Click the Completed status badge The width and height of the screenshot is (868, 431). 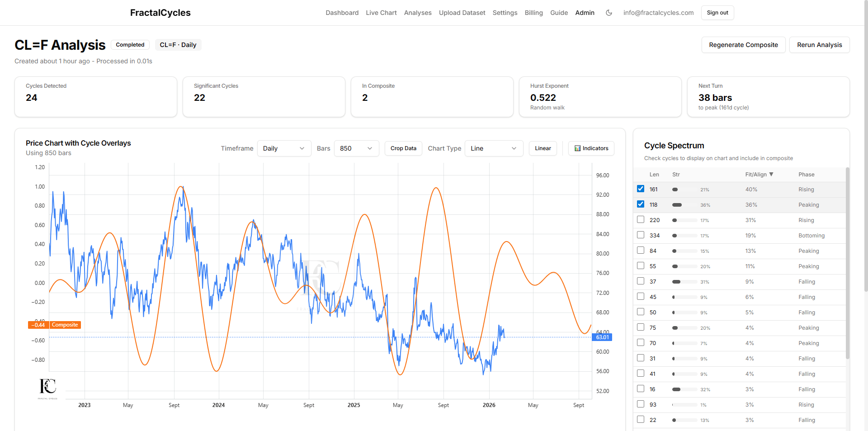[130, 45]
